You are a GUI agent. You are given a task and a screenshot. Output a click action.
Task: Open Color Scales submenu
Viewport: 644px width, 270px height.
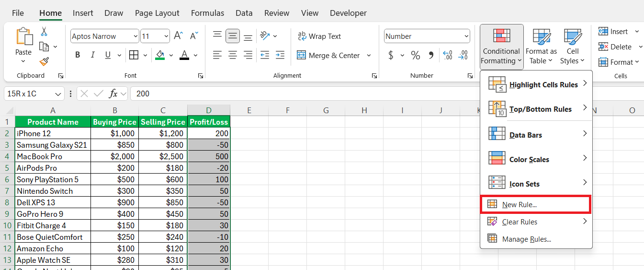click(536, 159)
